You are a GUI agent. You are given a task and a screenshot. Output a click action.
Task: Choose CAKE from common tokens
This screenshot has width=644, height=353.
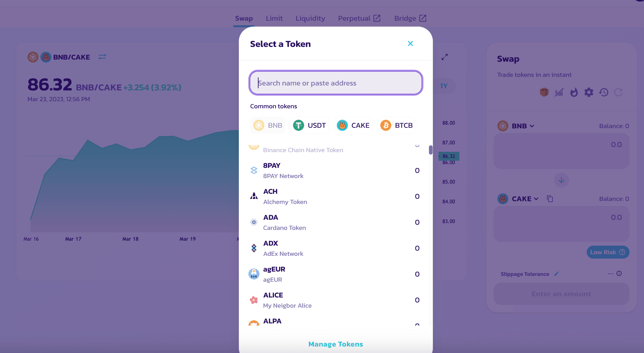point(353,125)
